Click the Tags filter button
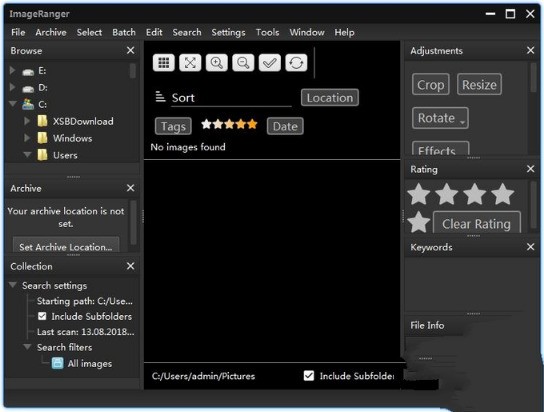This screenshot has width=544, height=412. pyautogui.click(x=173, y=126)
